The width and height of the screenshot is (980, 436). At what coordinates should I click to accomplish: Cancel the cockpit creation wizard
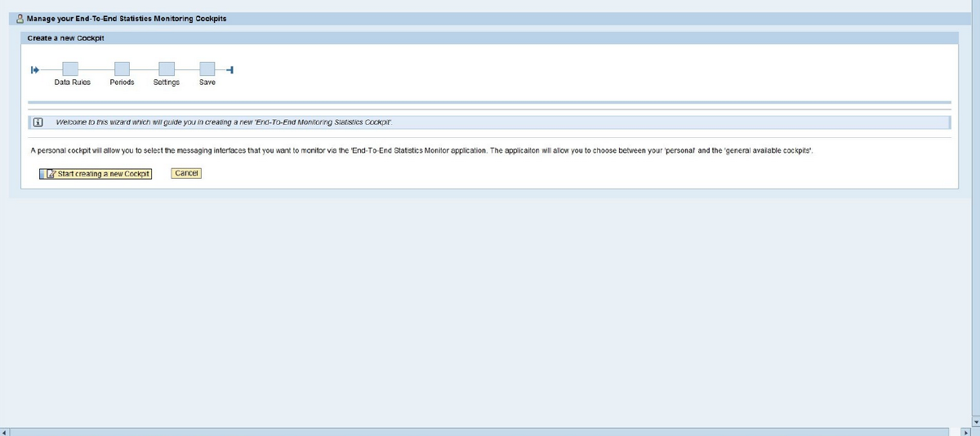click(186, 173)
